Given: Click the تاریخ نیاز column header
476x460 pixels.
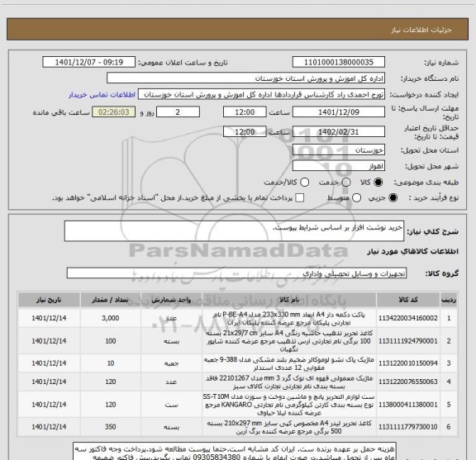Looking at the screenshot, I should point(49,300).
